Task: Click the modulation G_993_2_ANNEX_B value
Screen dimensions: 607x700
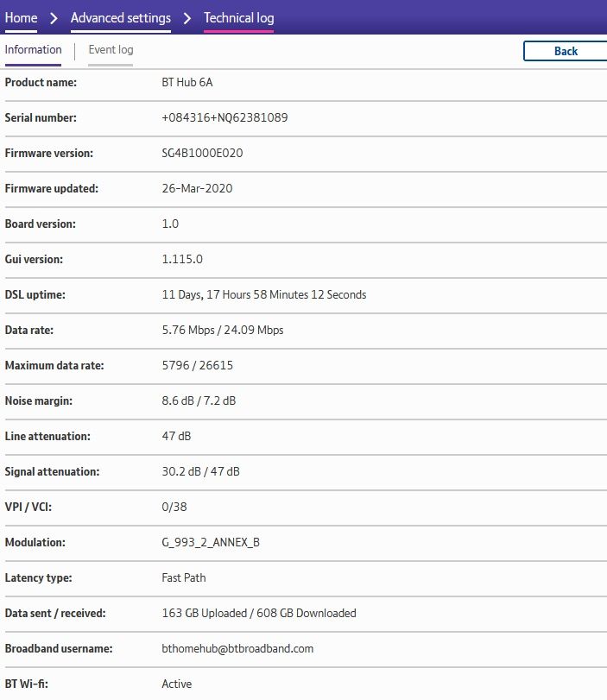Action: (x=211, y=542)
